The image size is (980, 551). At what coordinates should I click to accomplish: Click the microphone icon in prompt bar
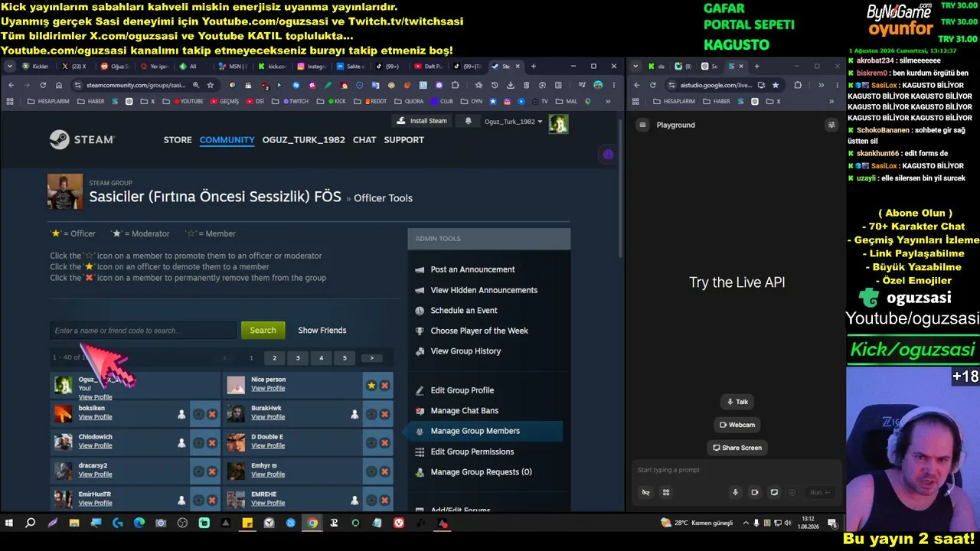[x=735, y=493]
